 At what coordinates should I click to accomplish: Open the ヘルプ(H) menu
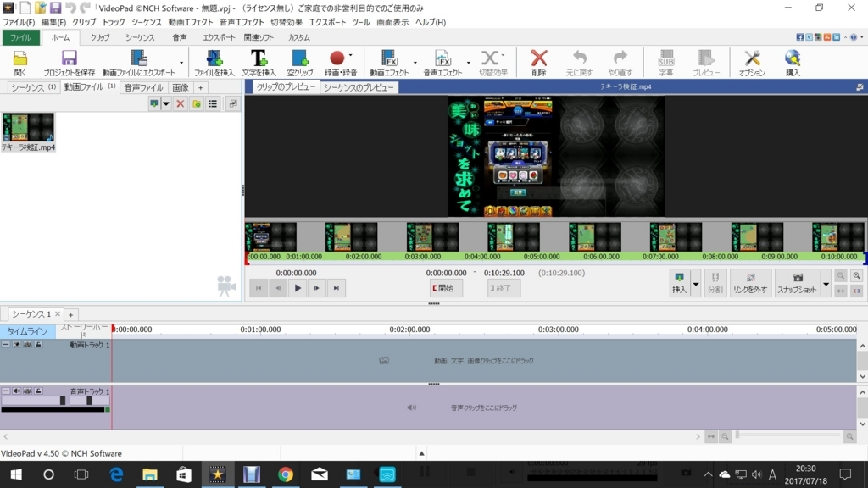[430, 22]
